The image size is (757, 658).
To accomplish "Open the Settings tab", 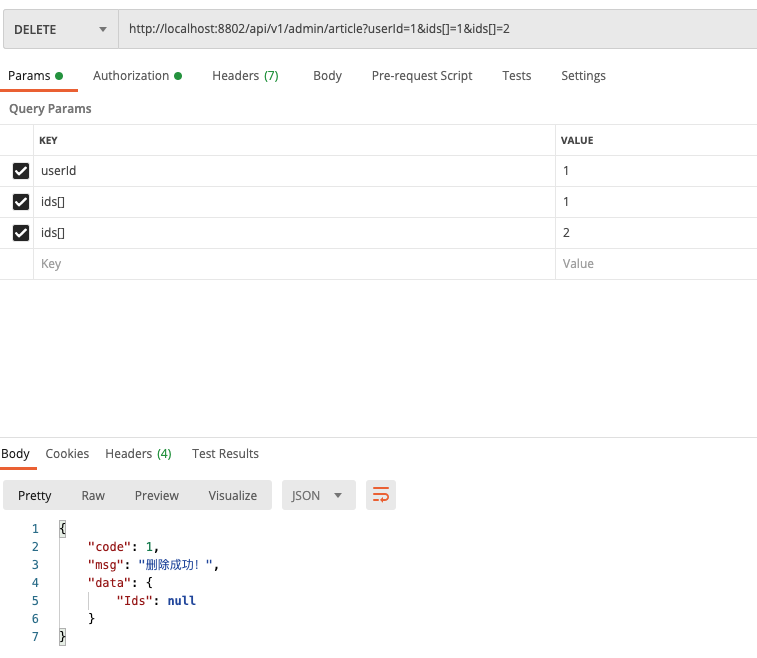I will [583, 76].
